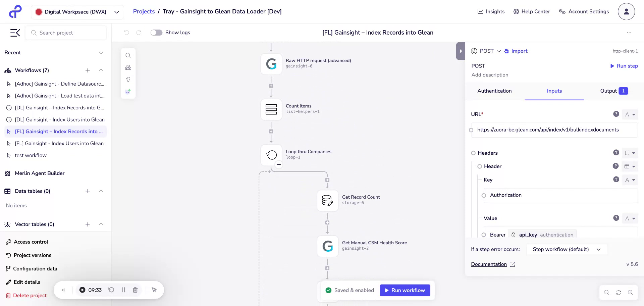Click the Help icon next to URL field
The image size is (644, 306).
[x=616, y=114]
